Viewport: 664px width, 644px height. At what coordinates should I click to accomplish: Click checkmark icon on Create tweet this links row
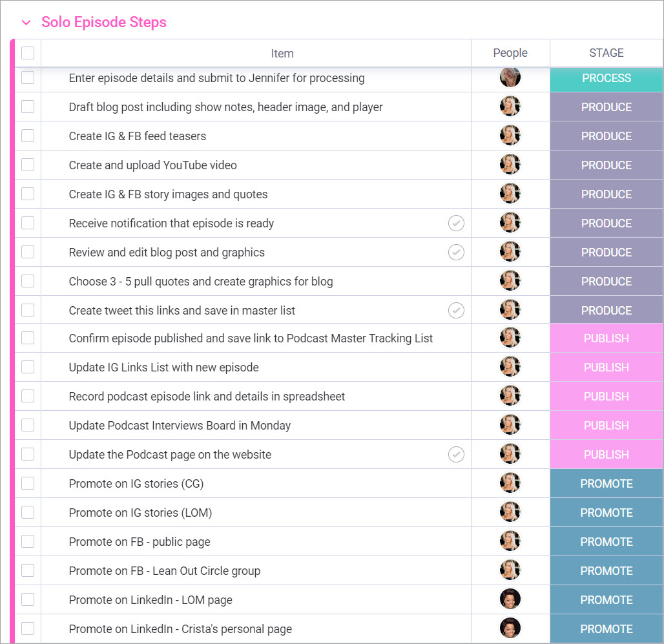click(456, 310)
